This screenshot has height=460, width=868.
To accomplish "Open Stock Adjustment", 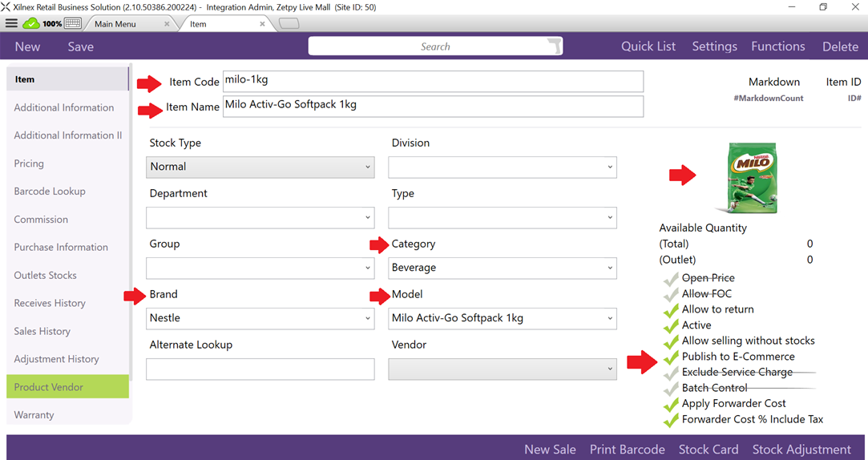I will point(801,449).
